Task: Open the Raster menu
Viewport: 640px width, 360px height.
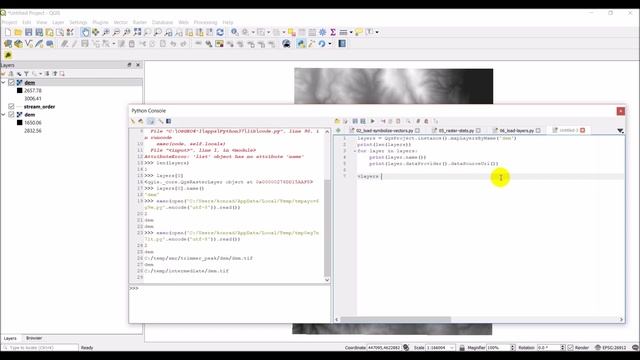Action: 140,22
